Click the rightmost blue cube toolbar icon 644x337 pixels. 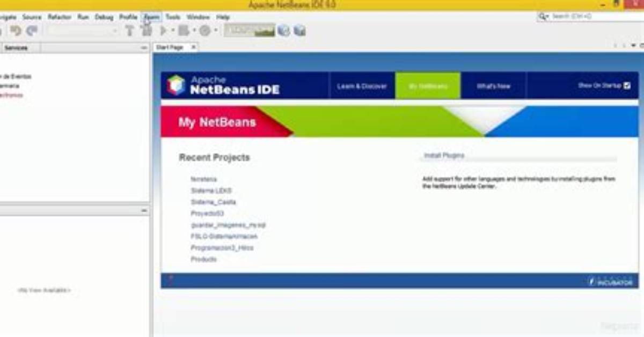(299, 31)
